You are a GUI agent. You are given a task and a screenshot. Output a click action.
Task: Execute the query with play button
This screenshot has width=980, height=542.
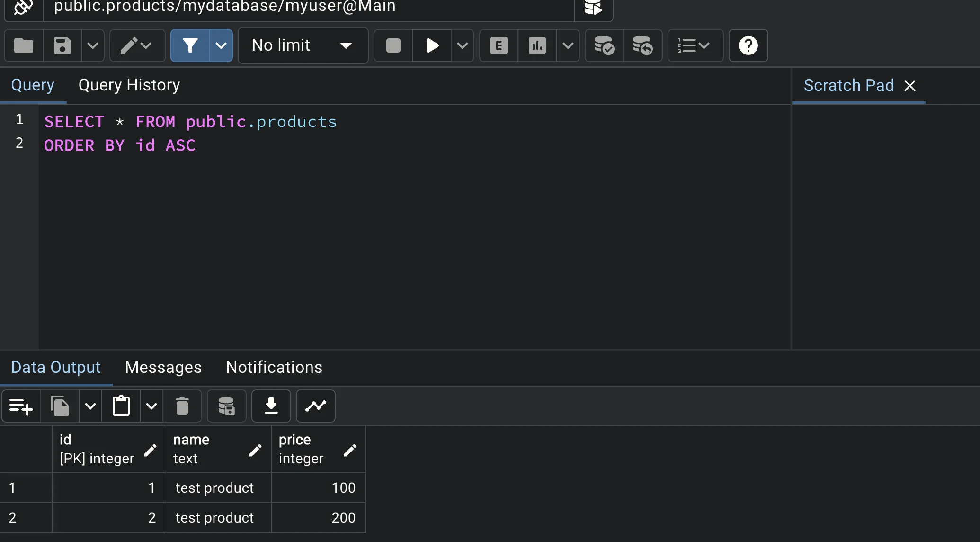[x=432, y=45]
